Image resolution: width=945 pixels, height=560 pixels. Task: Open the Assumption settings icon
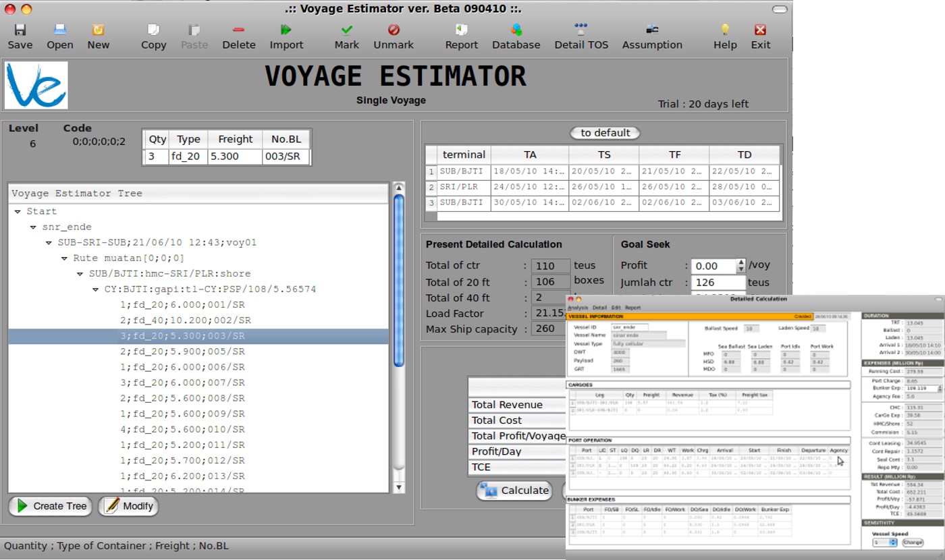pos(652,30)
